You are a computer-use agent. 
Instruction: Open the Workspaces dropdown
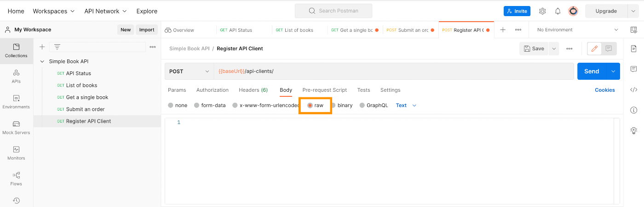[53, 11]
